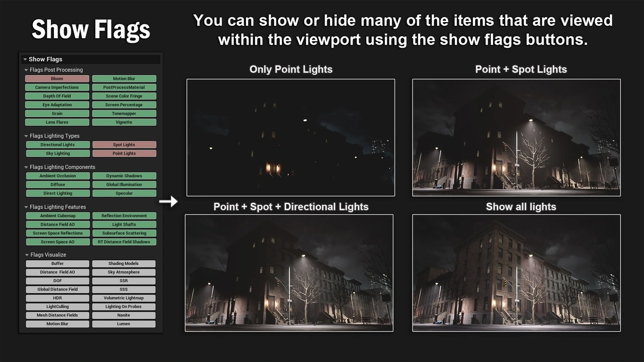
Task: Open Buffer visualization
Action: (57, 263)
